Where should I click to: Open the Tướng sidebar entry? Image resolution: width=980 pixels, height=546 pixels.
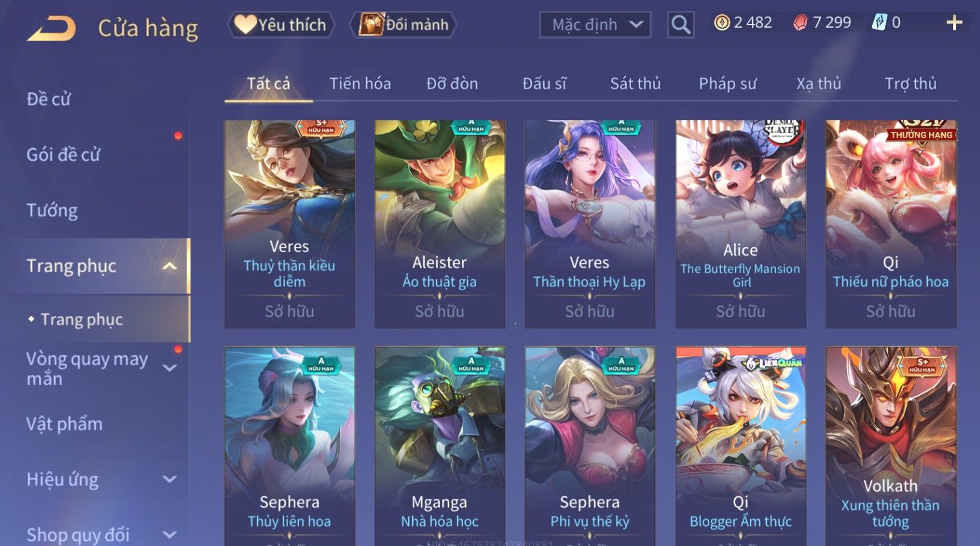click(52, 211)
